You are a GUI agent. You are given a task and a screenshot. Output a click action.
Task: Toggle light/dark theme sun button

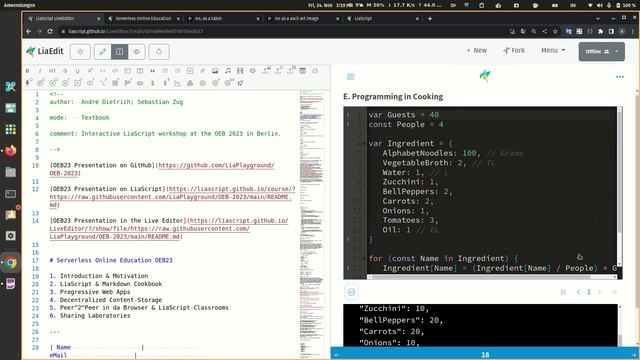(x=80, y=52)
